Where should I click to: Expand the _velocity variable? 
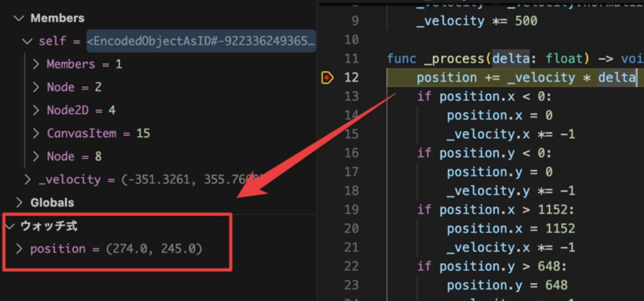[28, 180]
